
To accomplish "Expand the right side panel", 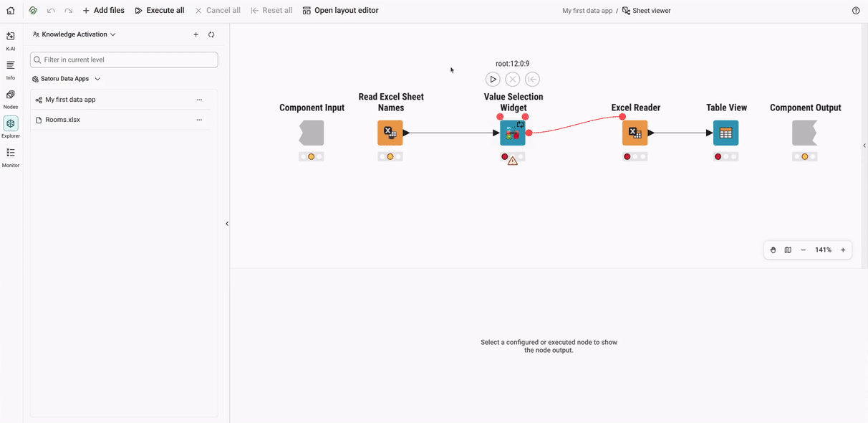I will 864,146.
